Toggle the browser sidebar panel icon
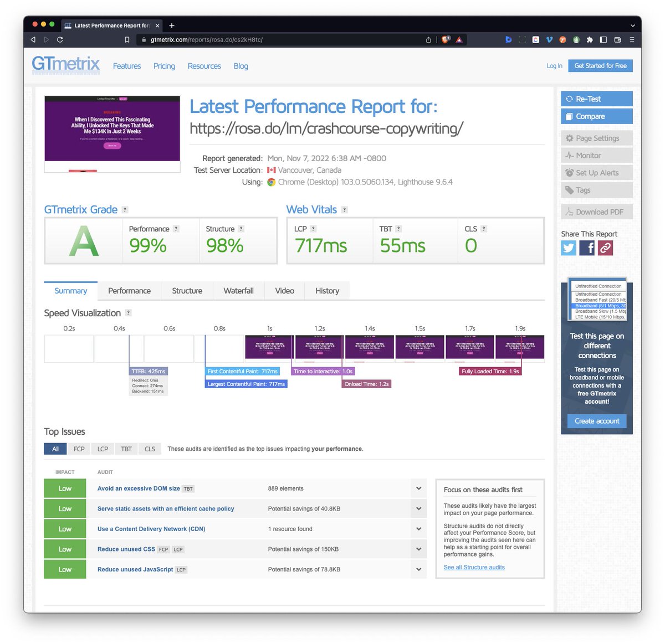 pyautogui.click(x=603, y=40)
